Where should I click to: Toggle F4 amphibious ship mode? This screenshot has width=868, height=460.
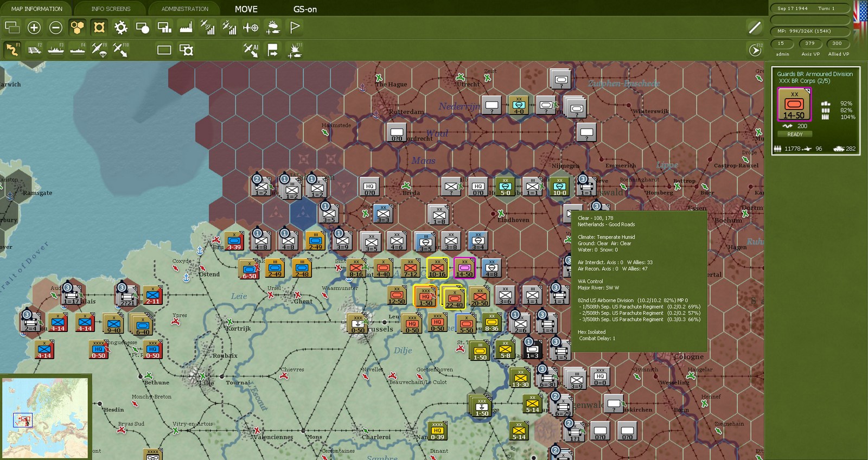(78, 50)
